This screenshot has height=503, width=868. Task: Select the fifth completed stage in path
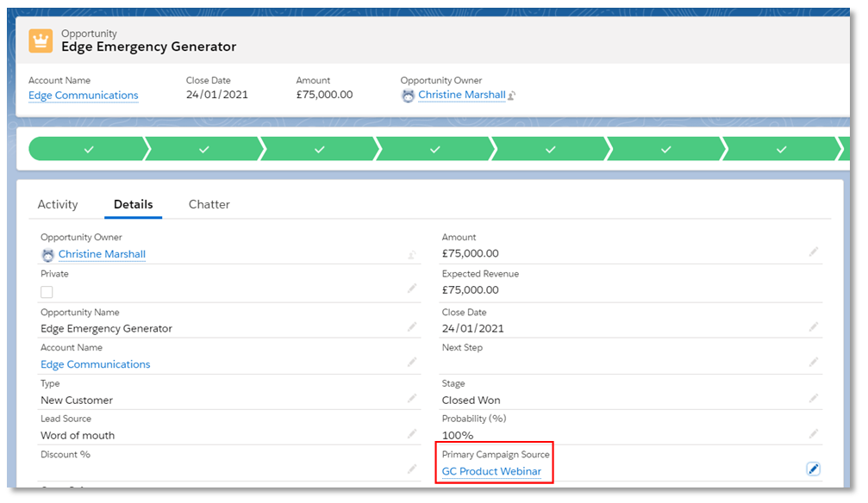coord(550,149)
